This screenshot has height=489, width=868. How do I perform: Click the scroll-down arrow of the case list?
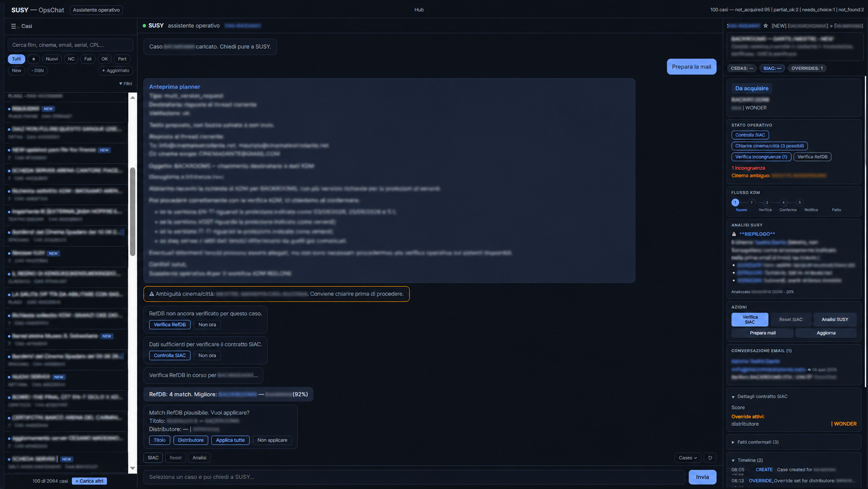pyautogui.click(x=132, y=468)
